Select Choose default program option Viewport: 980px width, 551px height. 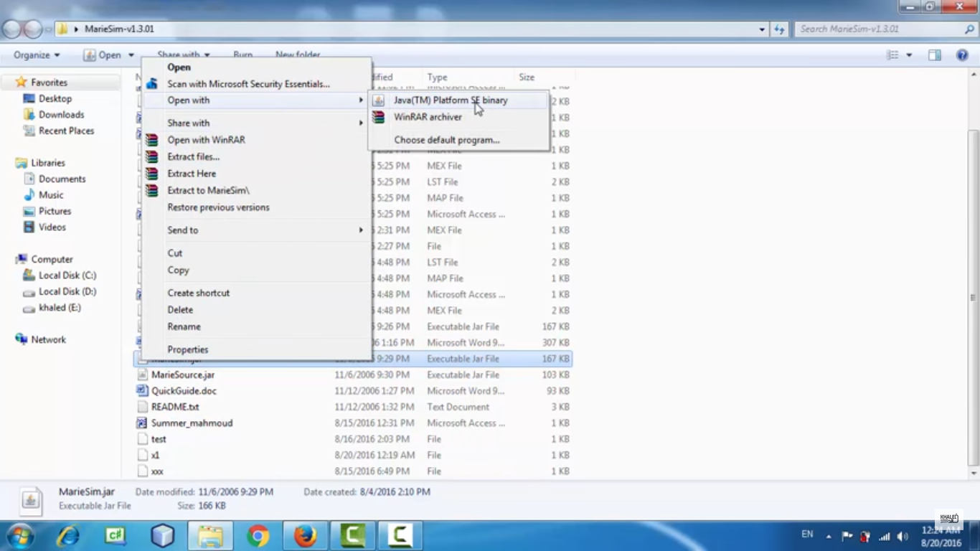(x=446, y=140)
